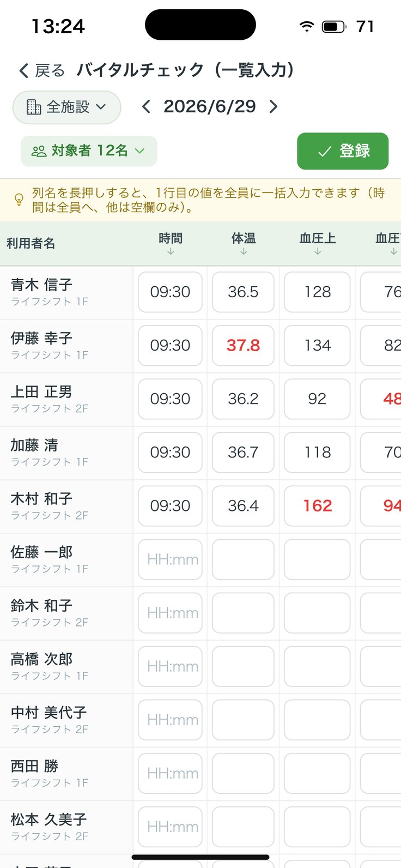Tap the 時間 column header
The image size is (401, 868).
coord(171,243)
